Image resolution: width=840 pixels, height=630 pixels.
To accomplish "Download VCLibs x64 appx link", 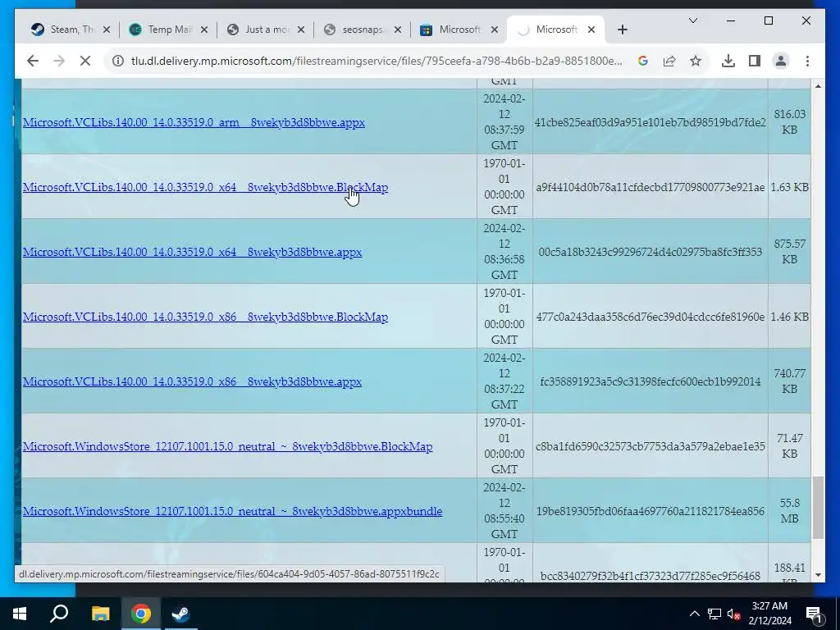I will 192,253.
